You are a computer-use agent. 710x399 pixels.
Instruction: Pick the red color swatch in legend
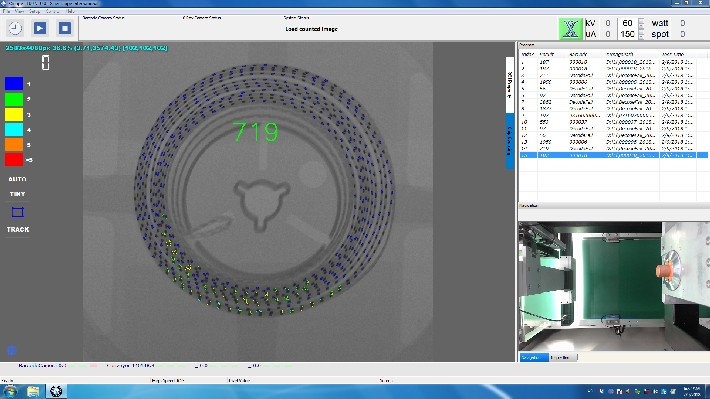(14, 160)
